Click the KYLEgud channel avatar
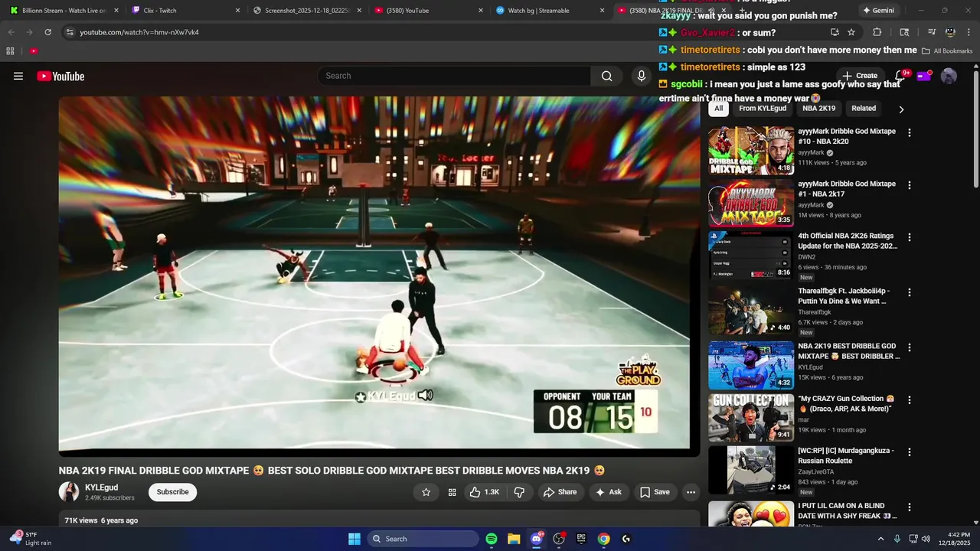The image size is (980, 551). (x=69, y=492)
